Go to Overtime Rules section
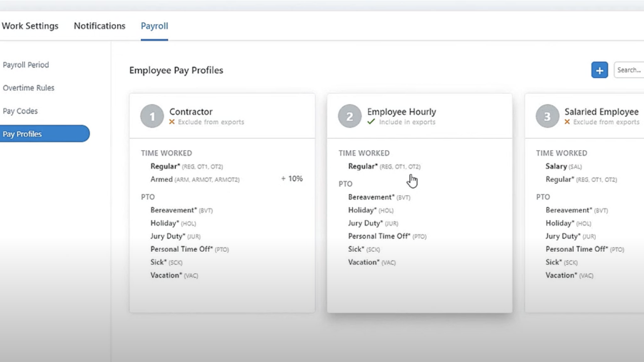The width and height of the screenshot is (644, 362). (29, 88)
